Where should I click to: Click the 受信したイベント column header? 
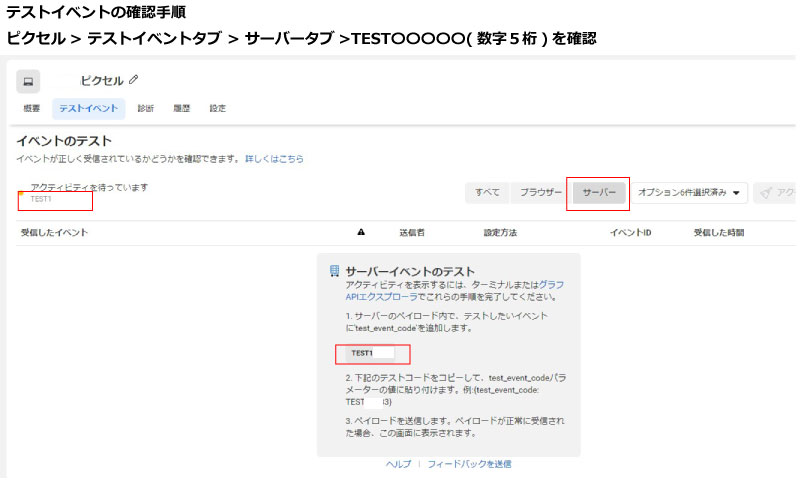(55, 233)
